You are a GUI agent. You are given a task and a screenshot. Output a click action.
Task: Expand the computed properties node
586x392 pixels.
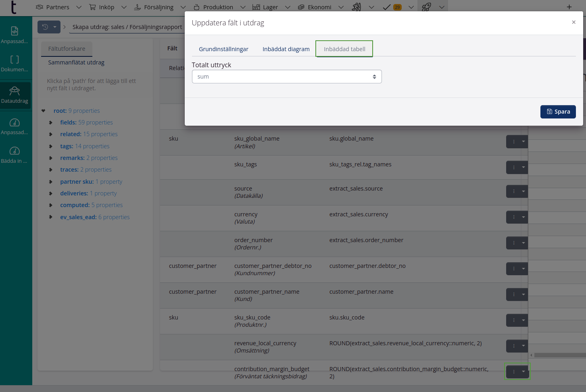pyautogui.click(x=51, y=205)
